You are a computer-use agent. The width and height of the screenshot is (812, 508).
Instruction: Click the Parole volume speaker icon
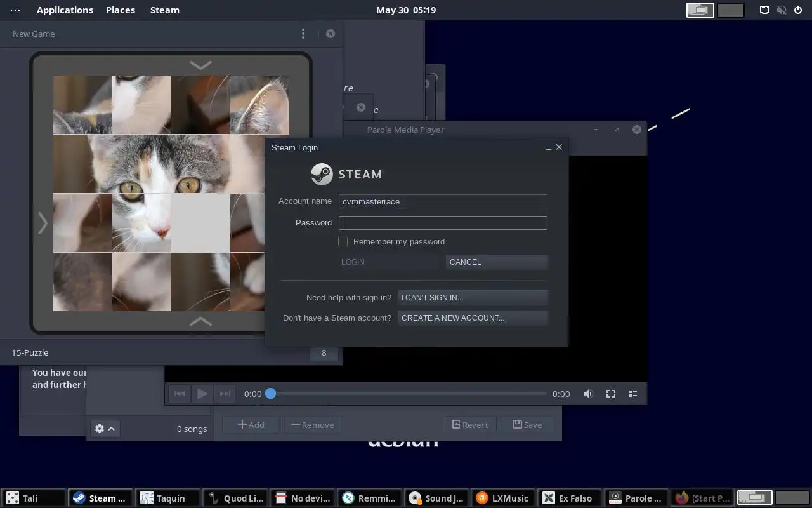click(589, 394)
